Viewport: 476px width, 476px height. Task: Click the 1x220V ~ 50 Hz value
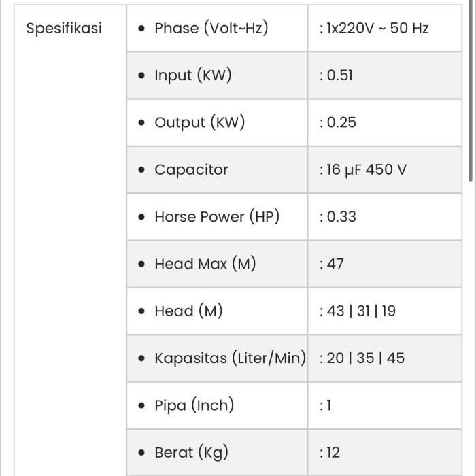coord(374,29)
